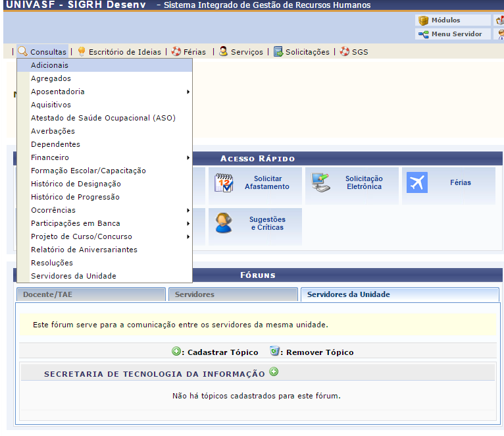Click the Menu Servidor icon
The height and width of the screenshot is (436, 504).
424,34
